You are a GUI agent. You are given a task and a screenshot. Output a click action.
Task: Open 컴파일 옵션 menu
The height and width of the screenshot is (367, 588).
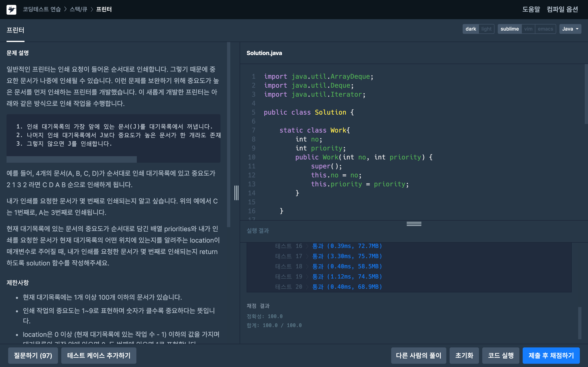coord(562,9)
